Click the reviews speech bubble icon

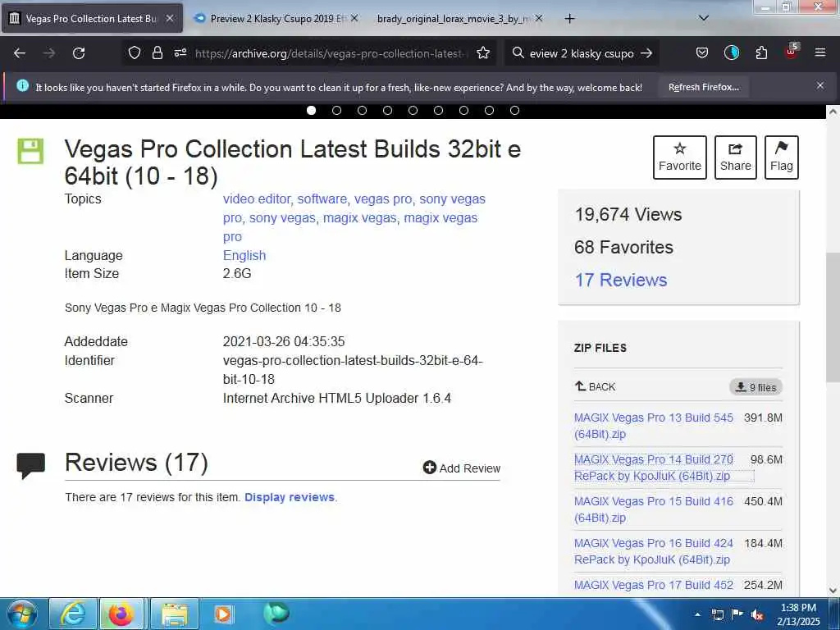(x=30, y=465)
